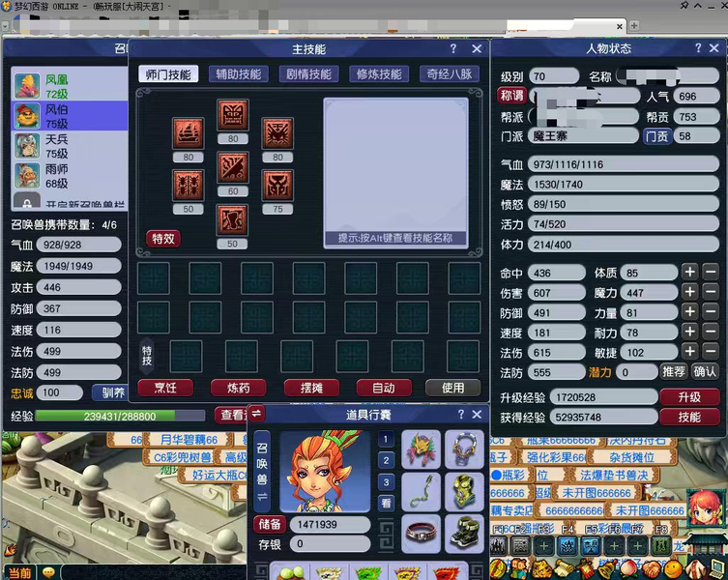Screen dimensions: 728x580
Task: Switch to inventory page 2
Action: pos(386,460)
